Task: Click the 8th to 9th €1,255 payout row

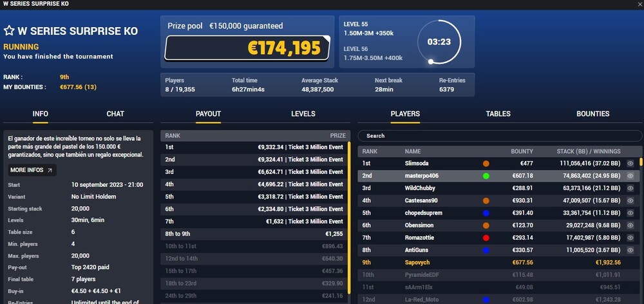Action: point(254,234)
